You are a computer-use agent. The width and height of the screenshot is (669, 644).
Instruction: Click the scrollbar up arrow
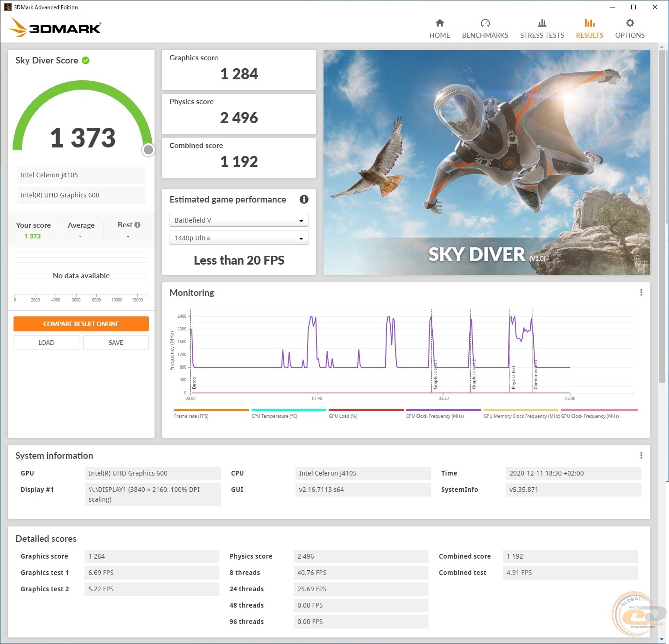pyautogui.click(x=662, y=47)
